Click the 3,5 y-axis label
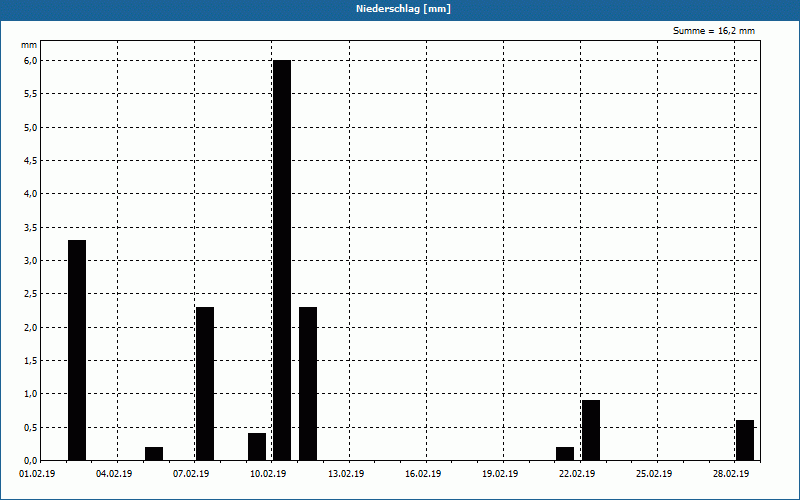The image size is (800, 500). click(x=31, y=228)
